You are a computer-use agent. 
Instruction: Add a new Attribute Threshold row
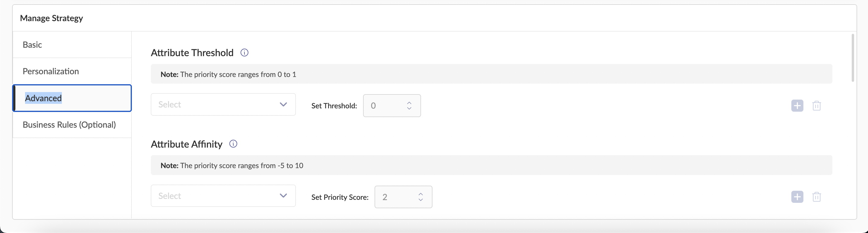(x=797, y=106)
